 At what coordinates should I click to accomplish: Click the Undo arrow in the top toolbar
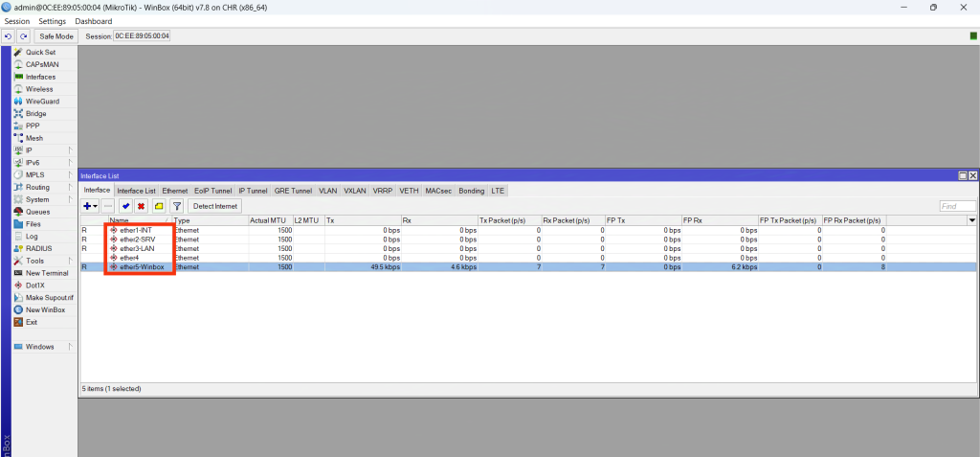[x=9, y=36]
